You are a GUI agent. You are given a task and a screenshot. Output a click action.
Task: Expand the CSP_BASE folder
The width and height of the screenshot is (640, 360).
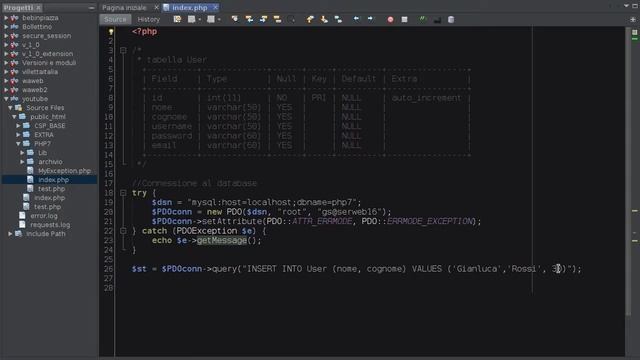(18, 126)
